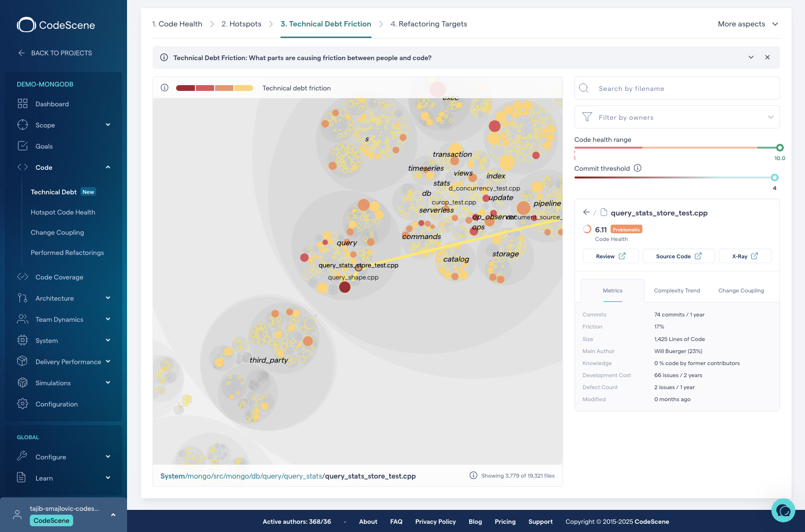This screenshot has width=805, height=532.
Task: Close the Technical Debt Friction info banner
Action: point(767,58)
